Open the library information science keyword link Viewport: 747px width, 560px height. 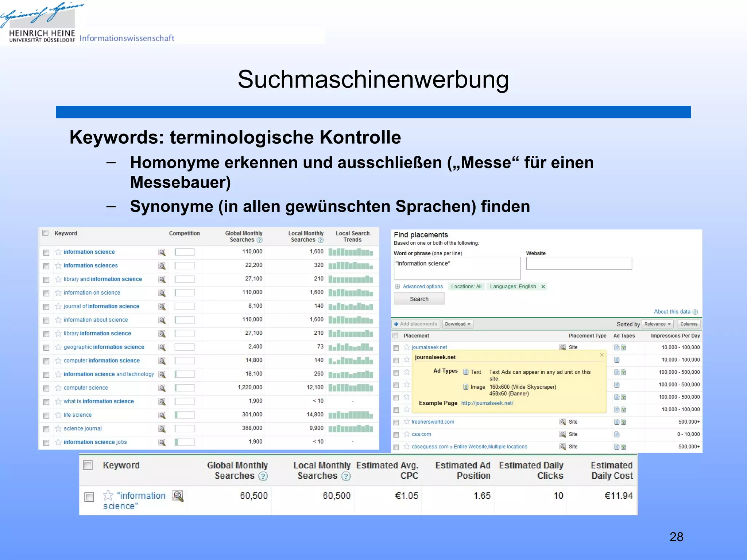click(97, 334)
